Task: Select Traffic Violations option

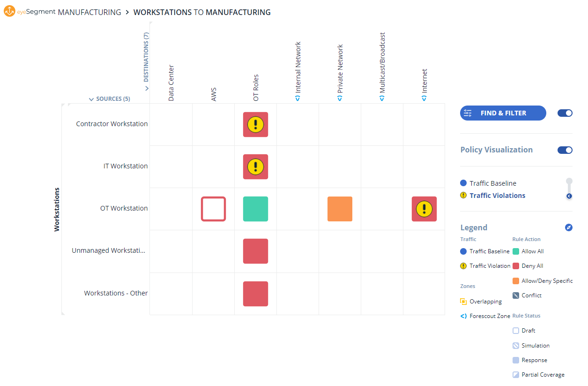Action: coord(497,196)
